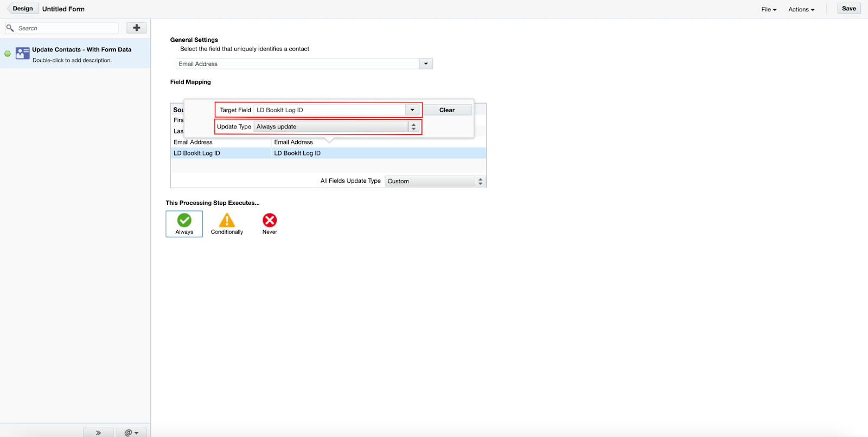The image size is (868, 437).
Task: Set step to execute Never
Action: pyautogui.click(x=270, y=223)
